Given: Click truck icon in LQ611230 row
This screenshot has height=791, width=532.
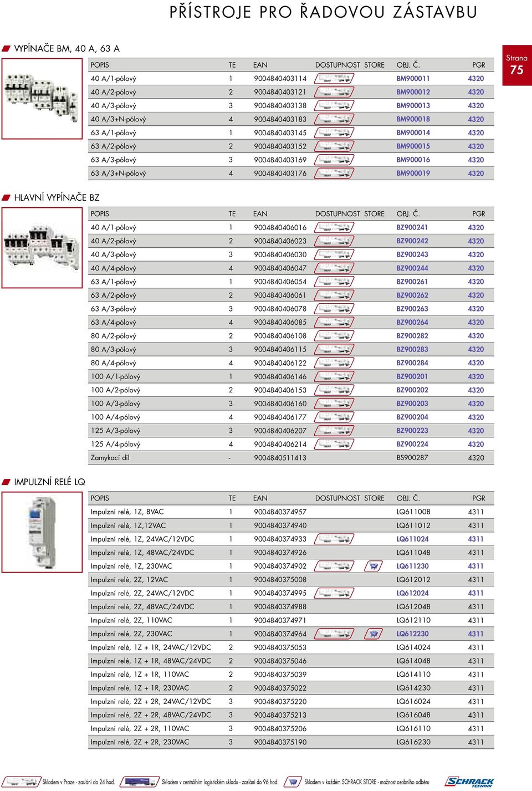Looking at the screenshot, I should (x=334, y=566).
